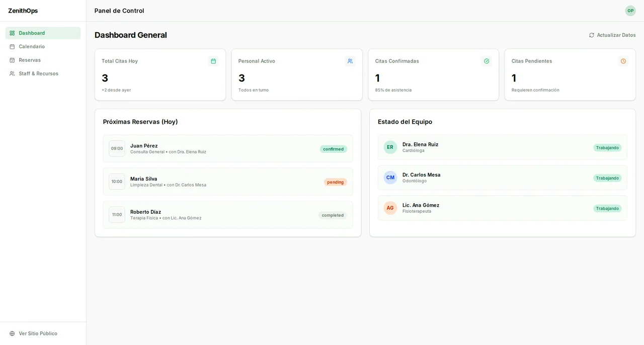The height and width of the screenshot is (345, 644).
Task: Click Trabajando status for Lic. Ana Gómez
Action: pos(607,209)
